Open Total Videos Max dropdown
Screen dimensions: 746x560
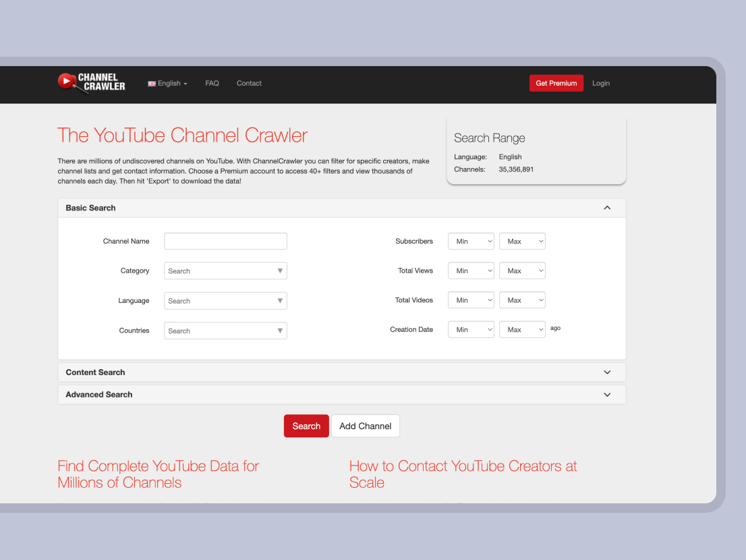522,300
